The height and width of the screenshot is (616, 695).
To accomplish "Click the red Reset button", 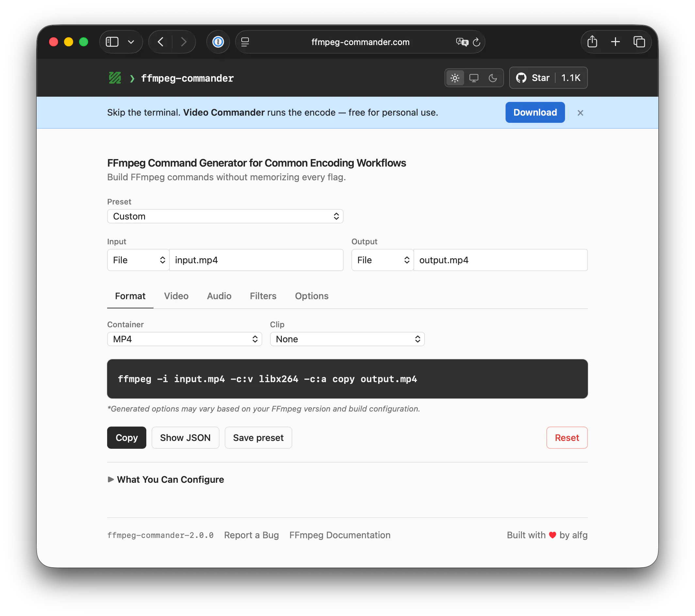I will coord(567,438).
